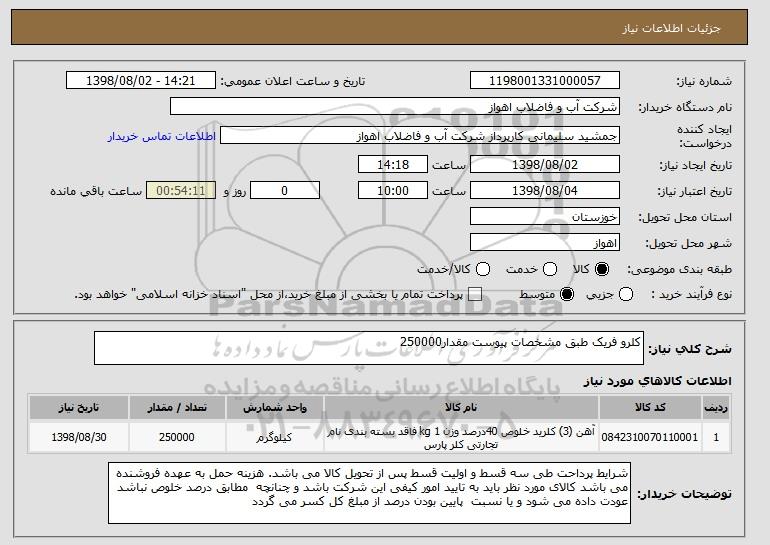
Task: Click the جزئیات اطلاعات نیاز header title
Action: pos(671,28)
